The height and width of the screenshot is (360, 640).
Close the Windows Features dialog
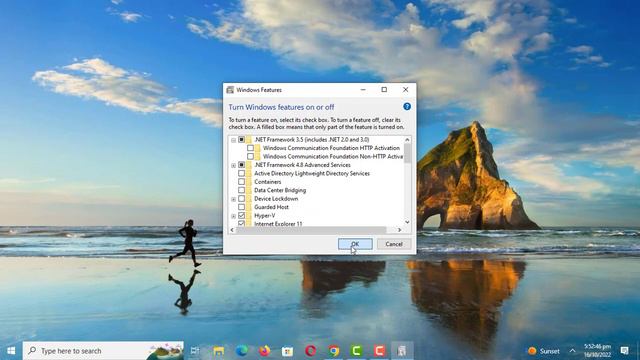pos(405,89)
